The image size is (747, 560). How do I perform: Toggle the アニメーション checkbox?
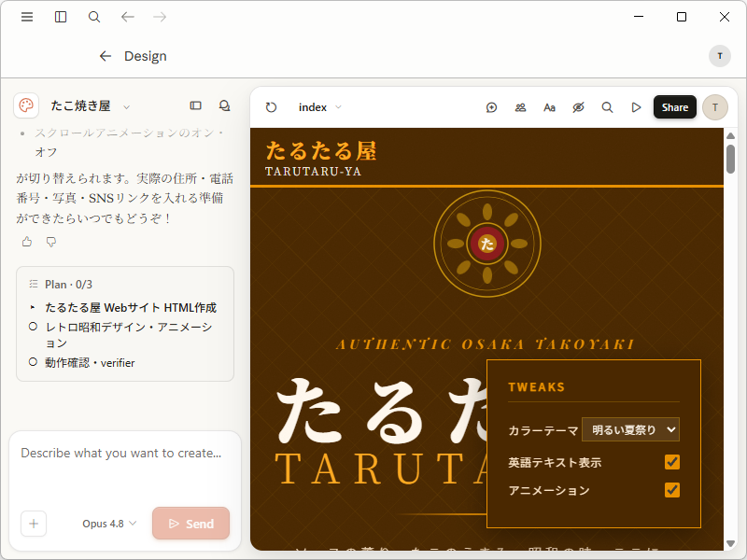[672, 490]
